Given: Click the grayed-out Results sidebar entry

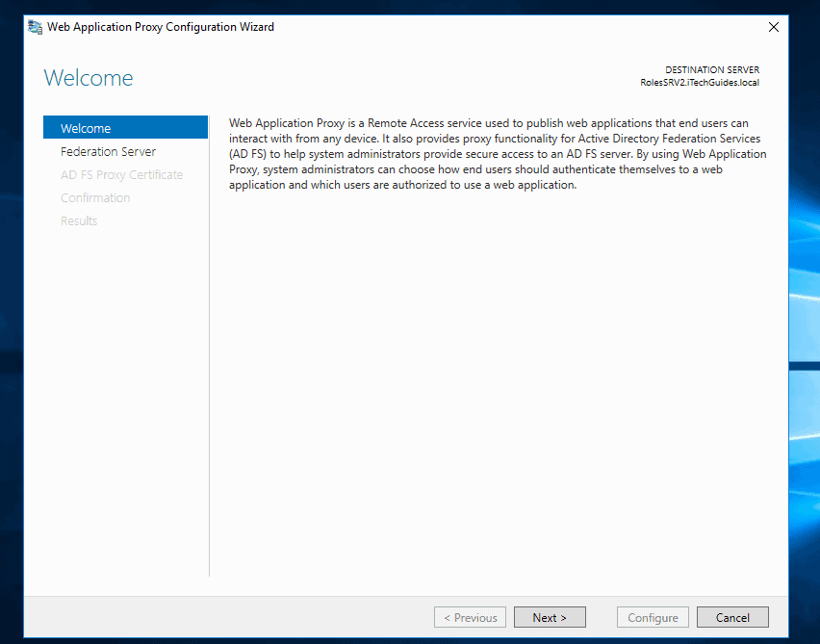Looking at the screenshot, I should (x=79, y=220).
